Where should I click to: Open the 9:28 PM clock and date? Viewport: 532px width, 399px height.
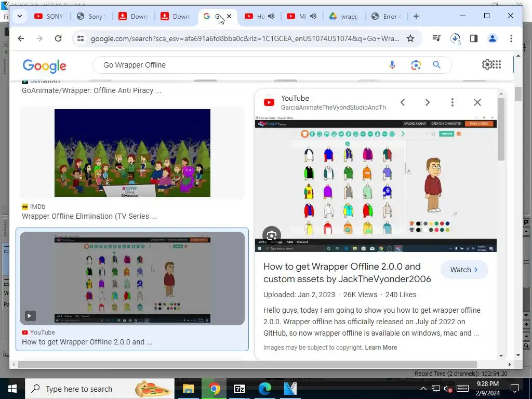tap(487, 389)
